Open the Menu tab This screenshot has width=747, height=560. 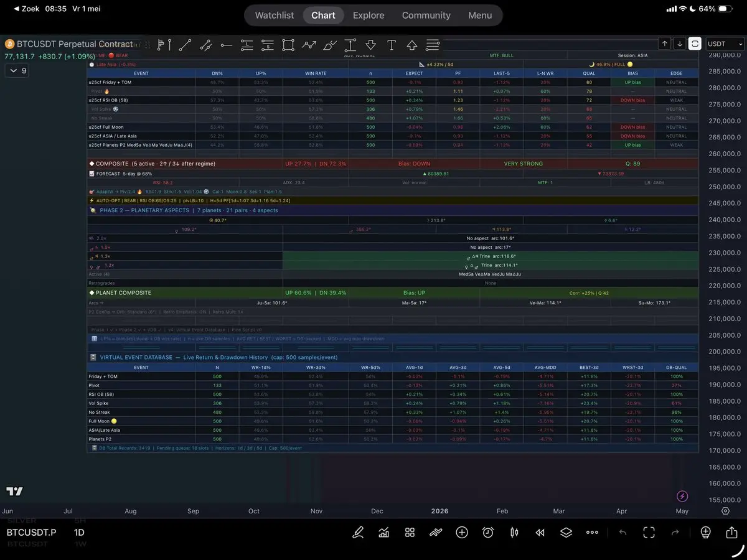click(480, 15)
